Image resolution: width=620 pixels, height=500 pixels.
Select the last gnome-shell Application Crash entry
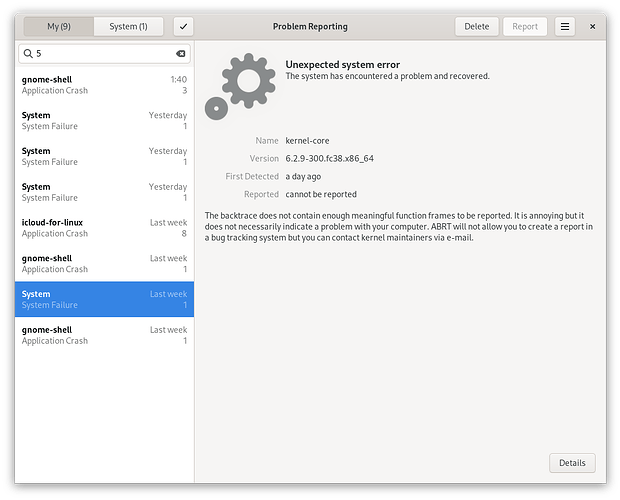coord(104,335)
